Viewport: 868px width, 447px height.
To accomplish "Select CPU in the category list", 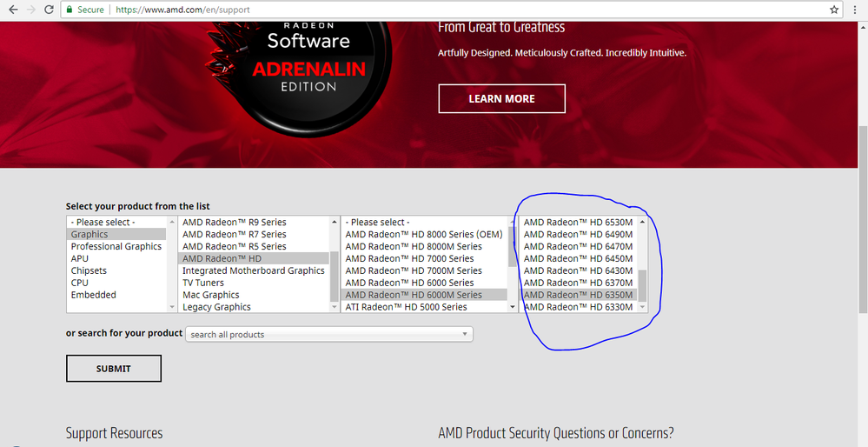I will tap(116, 283).
